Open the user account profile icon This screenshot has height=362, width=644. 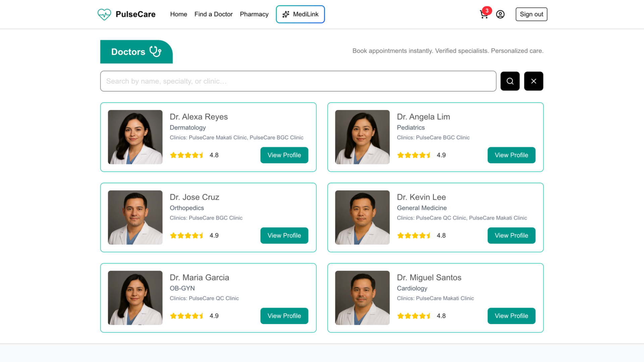(x=500, y=14)
